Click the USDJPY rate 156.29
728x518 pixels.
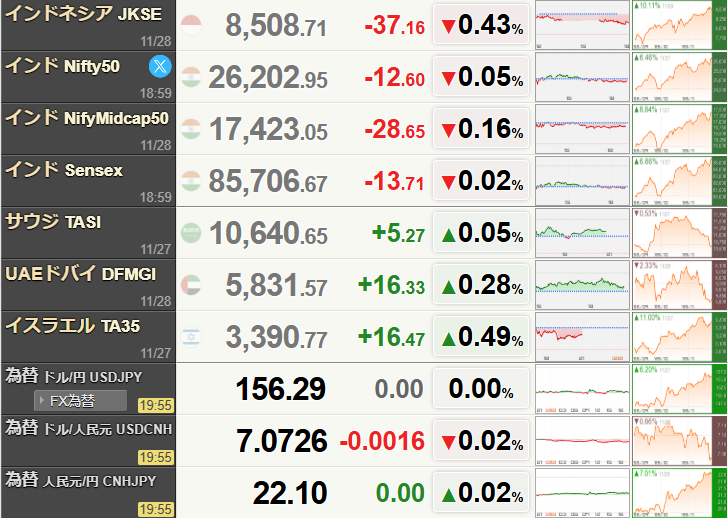(281, 389)
